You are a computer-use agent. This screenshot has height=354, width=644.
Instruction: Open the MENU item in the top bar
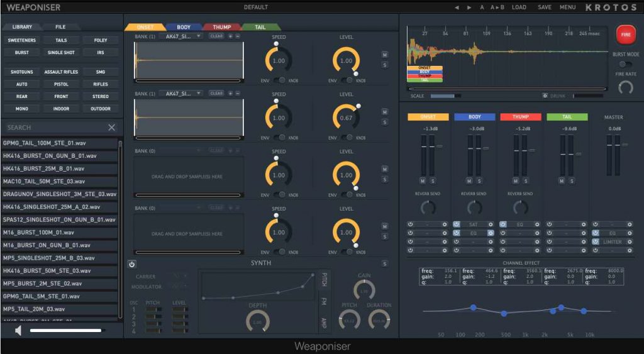(x=568, y=8)
